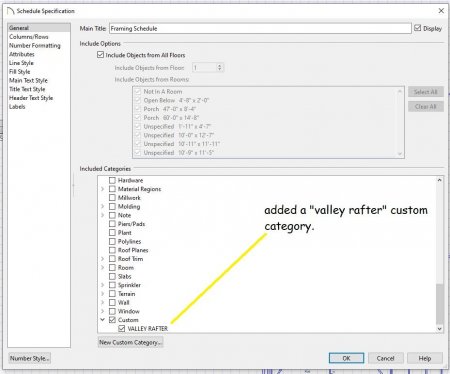This screenshot has width=450, height=374.
Task: Check the Hardware category
Action: click(x=112, y=180)
